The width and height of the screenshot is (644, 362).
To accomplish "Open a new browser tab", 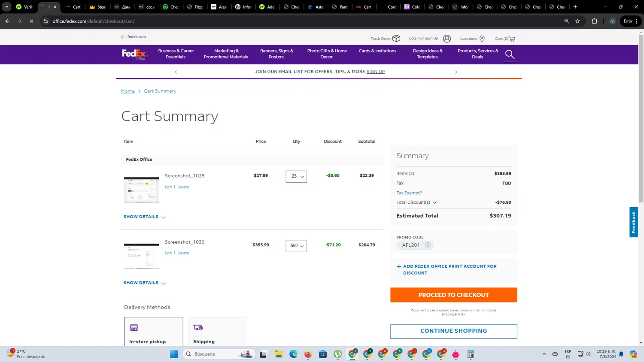I will [575, 7].
